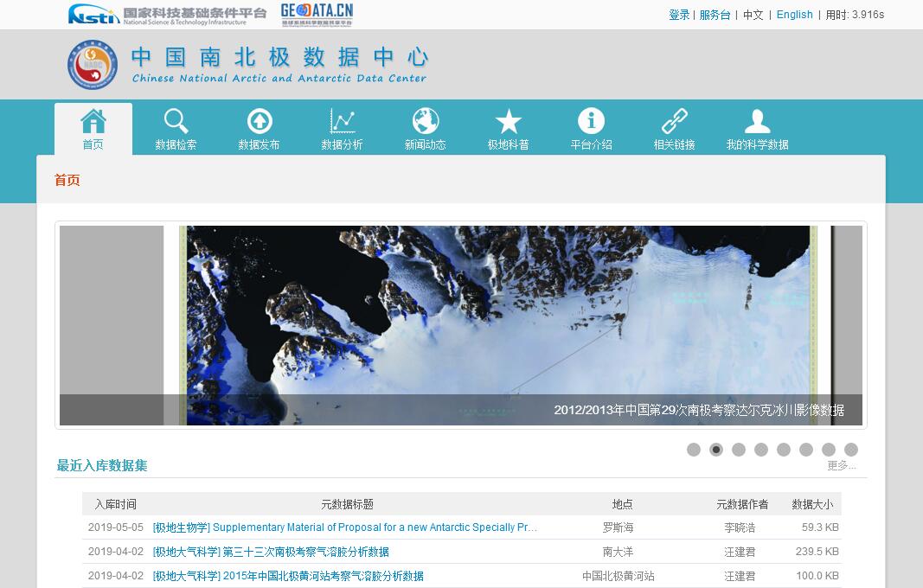Open the 2015 Arctic Yellow River aerosol dataset
This screenshot has width=923, height=588.
click(288, 576)
